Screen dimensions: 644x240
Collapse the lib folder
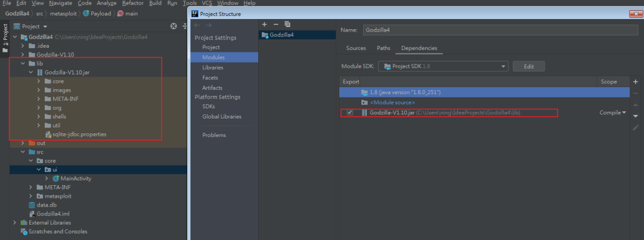[23, 64]
